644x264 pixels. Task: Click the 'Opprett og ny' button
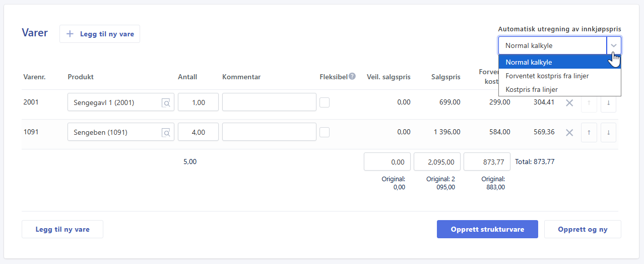(583, 229)
